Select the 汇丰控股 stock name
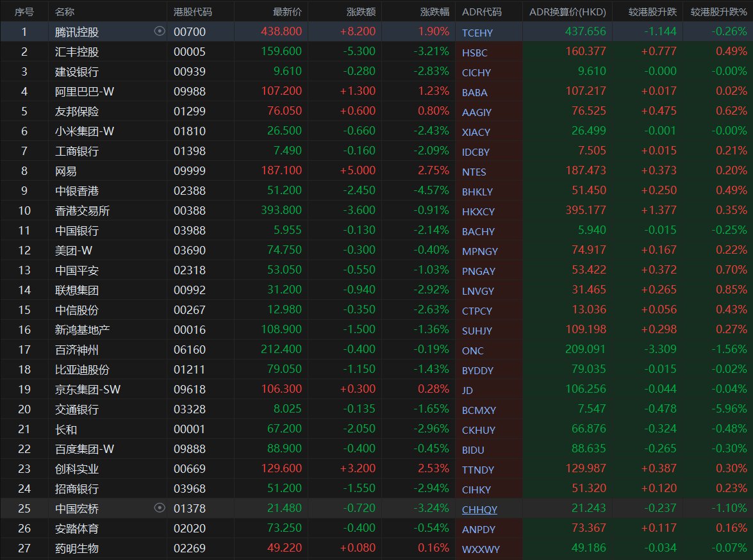This screenshot has width=753, height=560. click(x=77, y=52)
